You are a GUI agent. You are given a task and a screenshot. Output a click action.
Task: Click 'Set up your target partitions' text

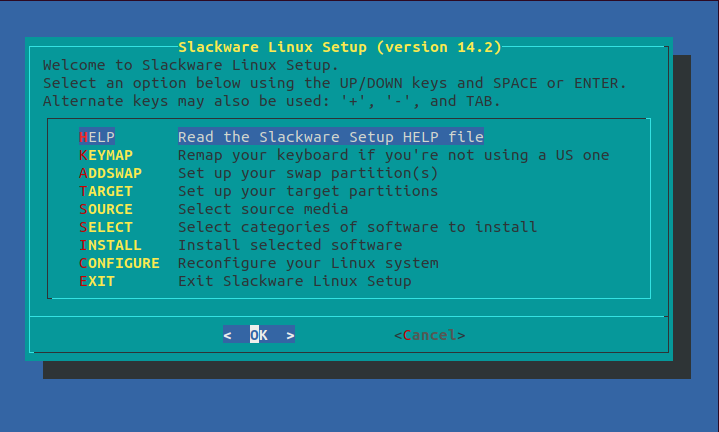click(x=308, y=191)
